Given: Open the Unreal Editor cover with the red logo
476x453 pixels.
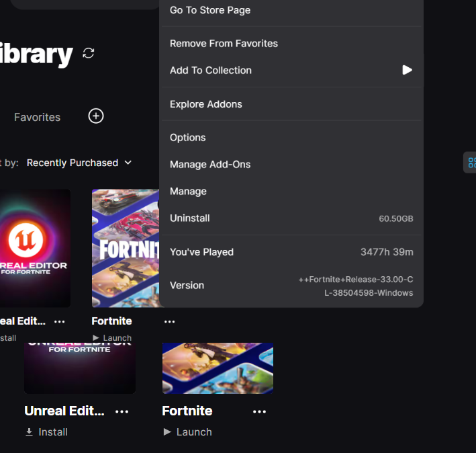Looking at the screenshot, I should [35, 248].
